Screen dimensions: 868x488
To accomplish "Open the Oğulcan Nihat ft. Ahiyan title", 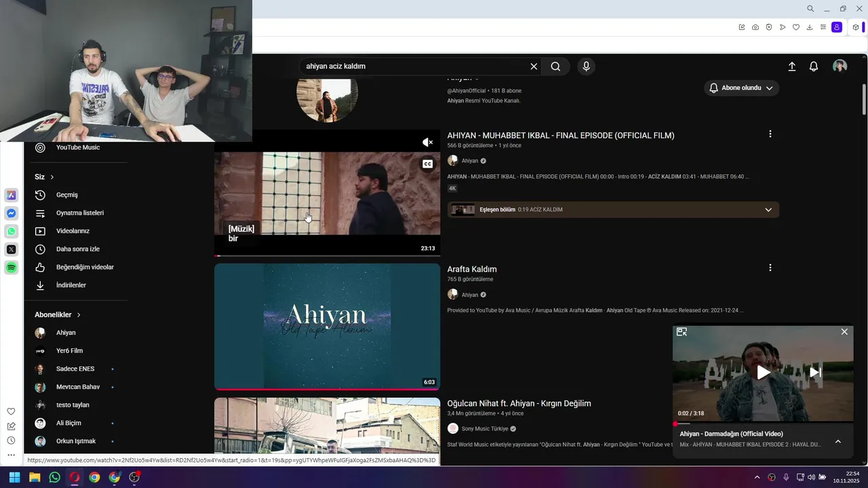I will [519, 403].
